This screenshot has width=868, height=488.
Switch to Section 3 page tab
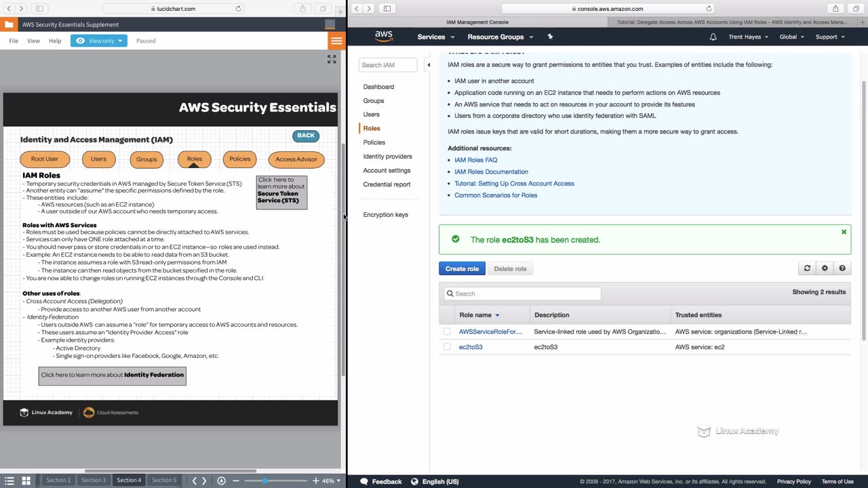coord(94,481)
